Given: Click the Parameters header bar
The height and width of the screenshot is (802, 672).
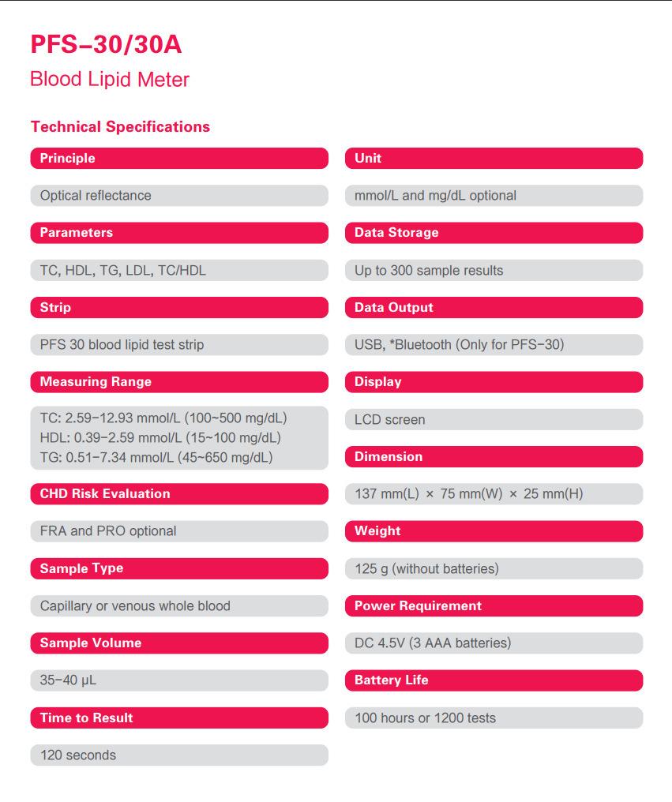Looking at the screenshot, I should [178, 233].
